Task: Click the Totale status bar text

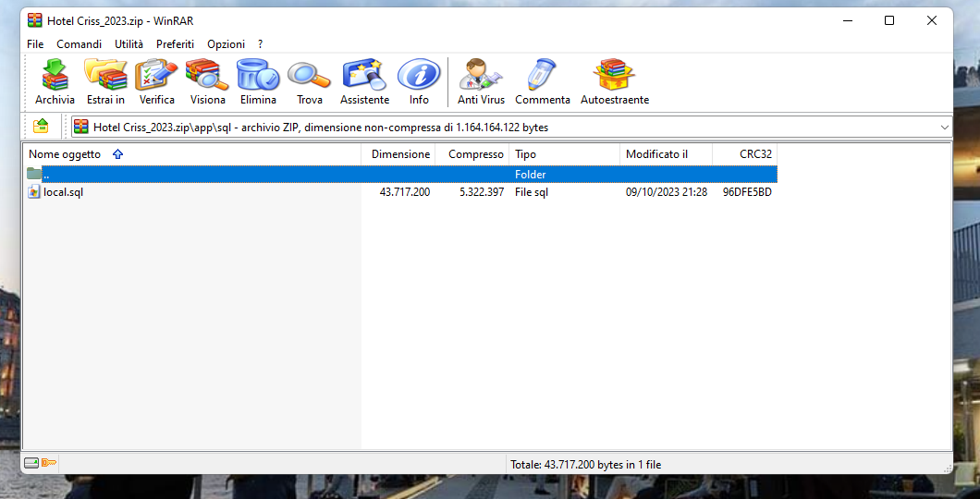Action: (x=585, y=465)
